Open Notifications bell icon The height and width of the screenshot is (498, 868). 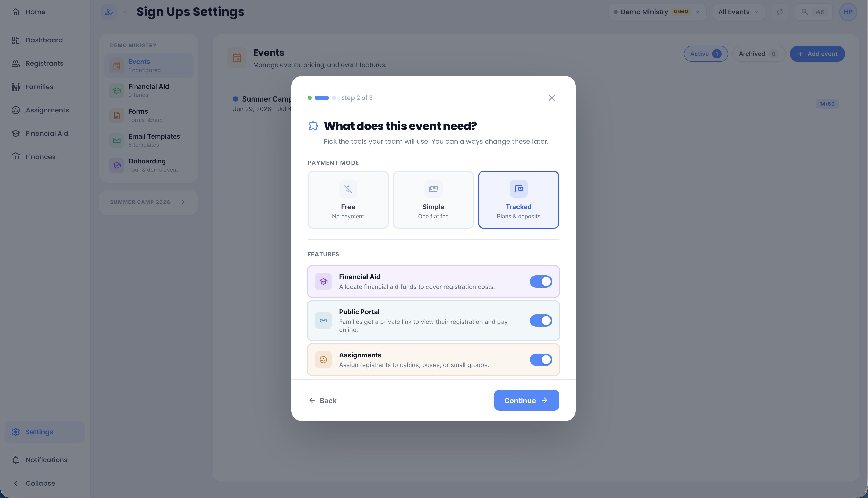pos(15,460)
